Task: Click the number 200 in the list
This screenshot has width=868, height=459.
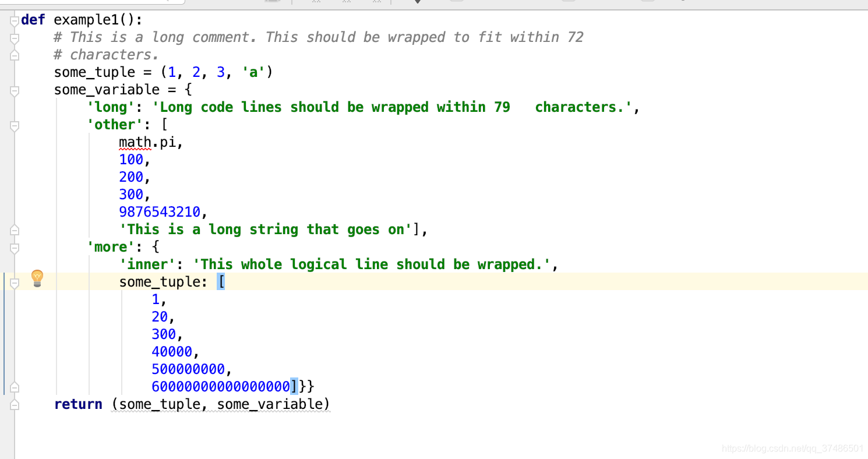Action: [x=131, y=177]
